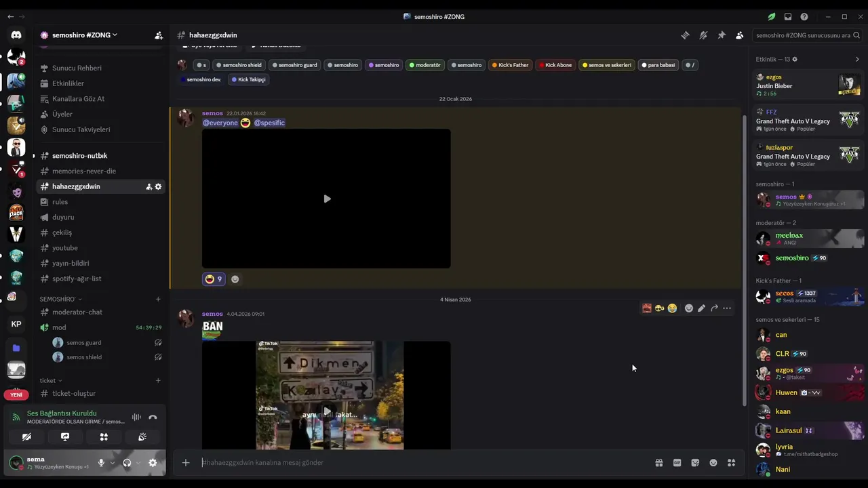Click the Kick's Father role chip
Viewport: 868px width, 488px height.
pyautogui.click(x=510, y=65)
